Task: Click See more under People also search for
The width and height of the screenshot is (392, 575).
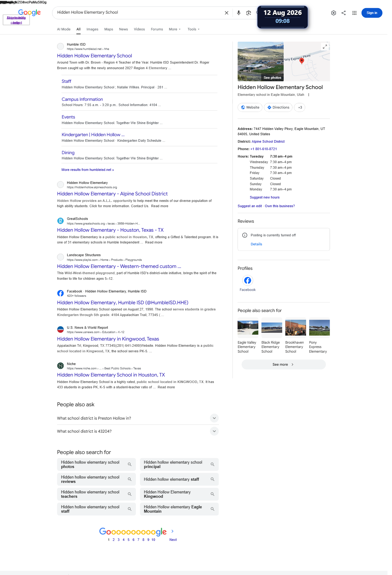Action: click(283, 364)
